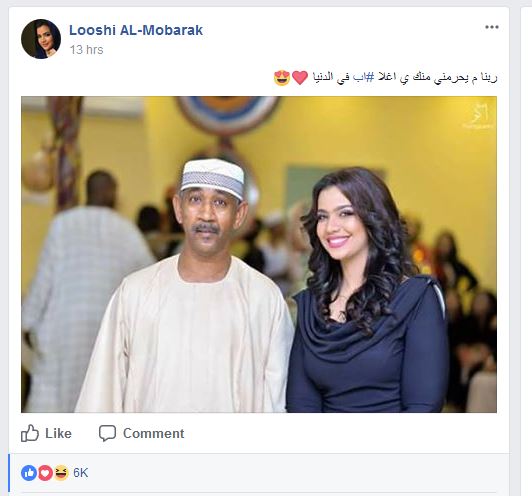Click the Comment speech bubble icon

point(107,433)
